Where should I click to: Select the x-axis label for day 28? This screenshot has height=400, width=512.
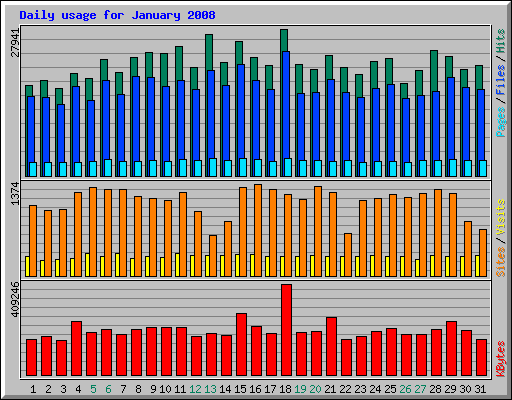point(435,389)
